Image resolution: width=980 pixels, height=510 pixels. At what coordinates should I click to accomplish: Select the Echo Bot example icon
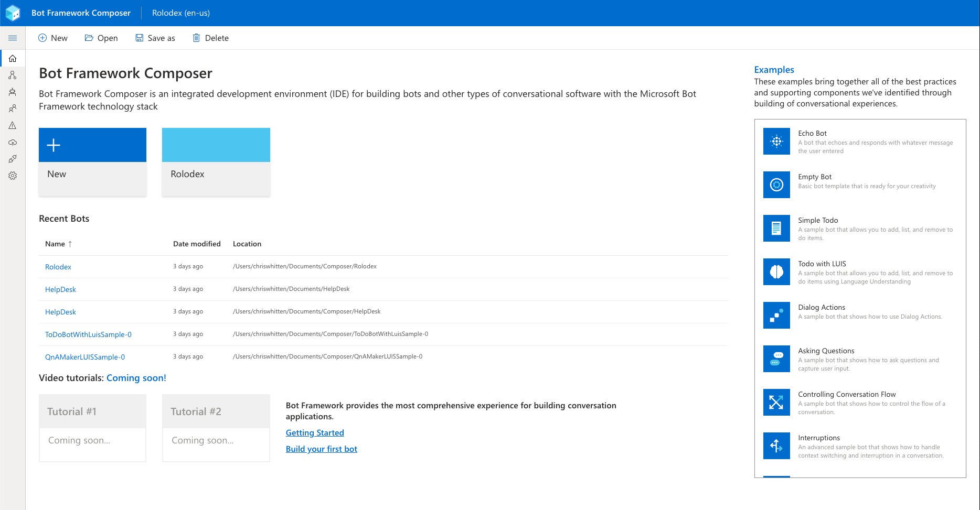776,141
